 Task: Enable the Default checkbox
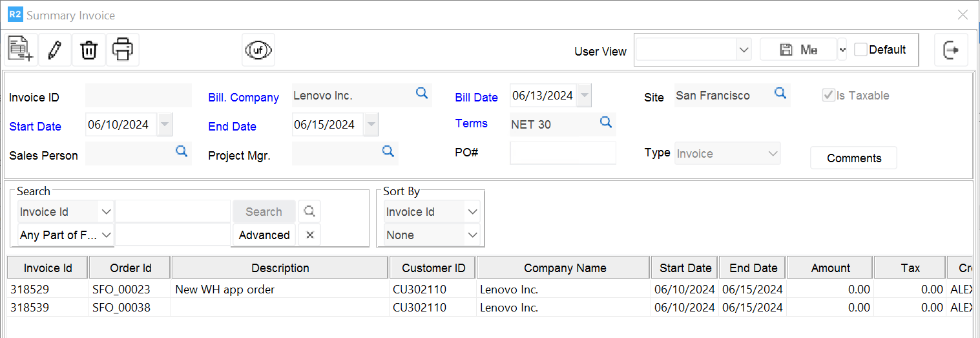tap(860, 50)
